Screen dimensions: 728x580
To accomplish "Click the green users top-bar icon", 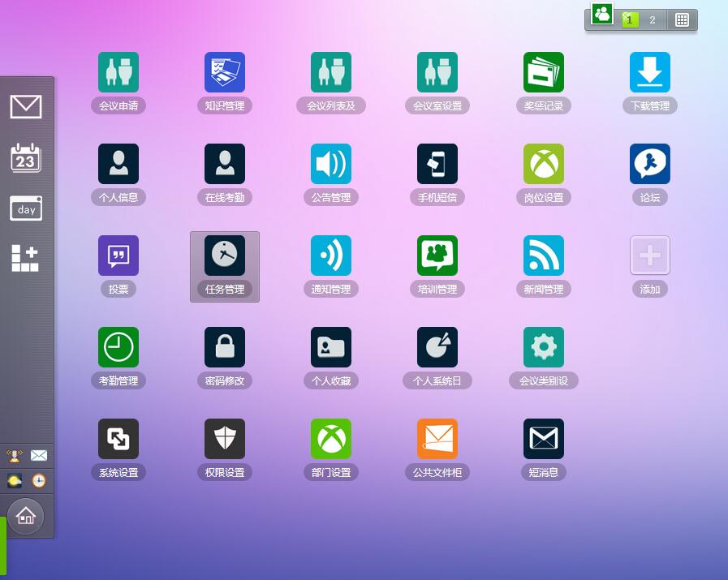I will tap(602, 15).
